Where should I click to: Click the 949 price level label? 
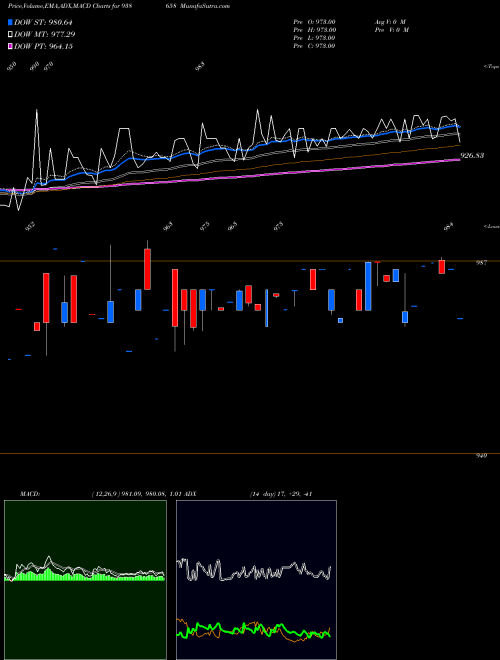click(x=481, y=455)
